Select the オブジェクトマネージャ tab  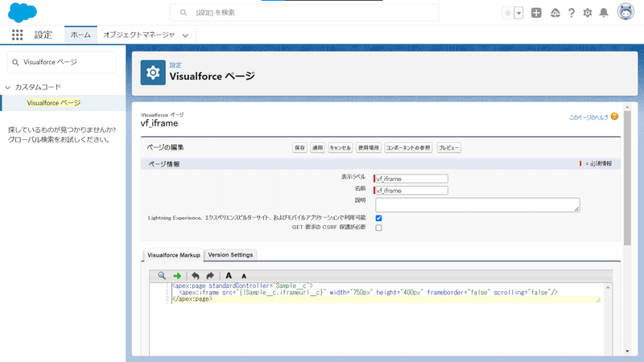[x=138, y=35]
